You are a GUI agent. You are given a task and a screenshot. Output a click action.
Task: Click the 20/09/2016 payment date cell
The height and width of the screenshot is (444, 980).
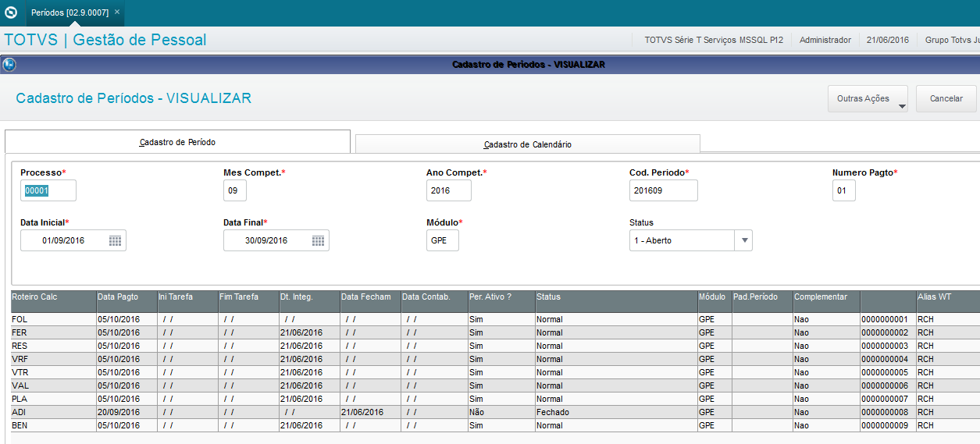[x=126, y=412]
